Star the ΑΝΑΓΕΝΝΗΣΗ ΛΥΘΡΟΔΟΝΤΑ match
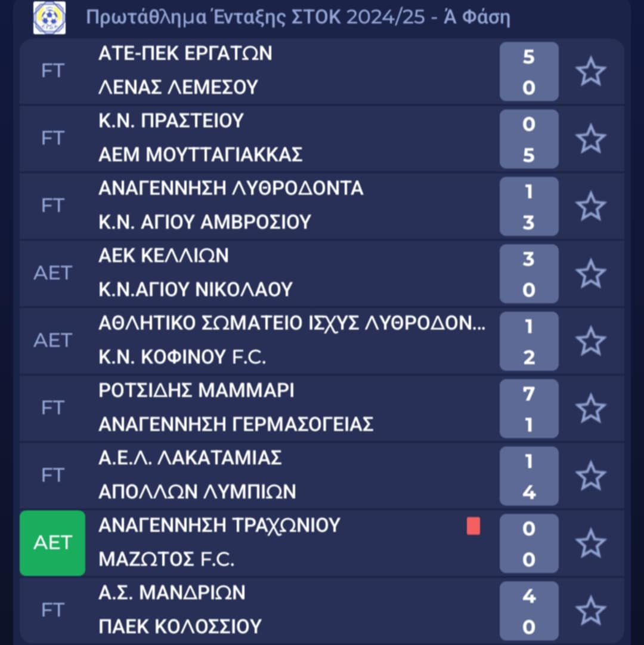Screen dimensions: 644x645 click(x=590, y=206)
